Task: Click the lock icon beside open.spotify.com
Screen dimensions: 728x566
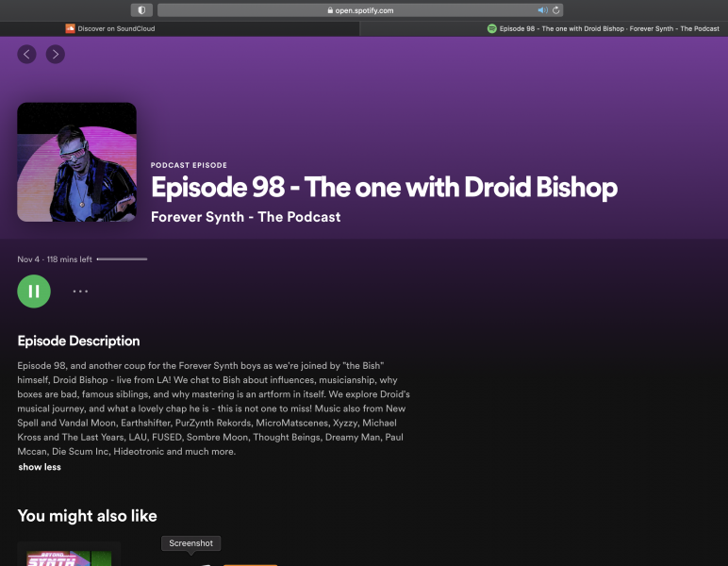Action: 330,10
